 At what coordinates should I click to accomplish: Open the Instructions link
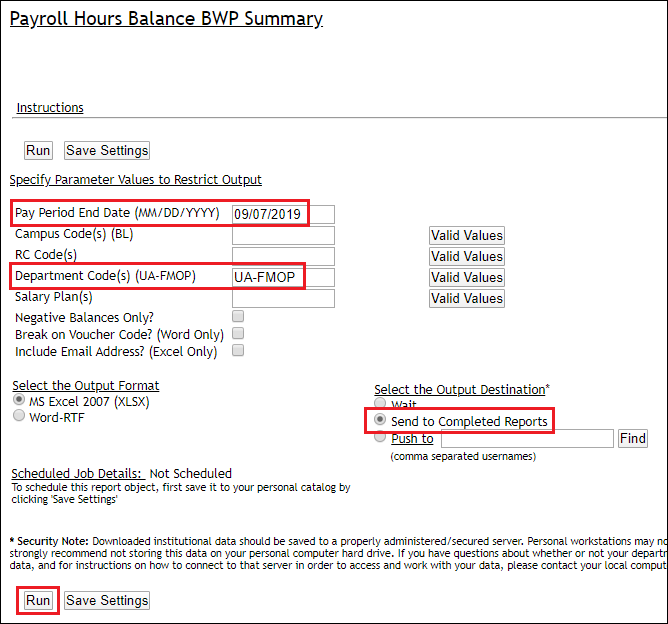(x=50, y=108)
